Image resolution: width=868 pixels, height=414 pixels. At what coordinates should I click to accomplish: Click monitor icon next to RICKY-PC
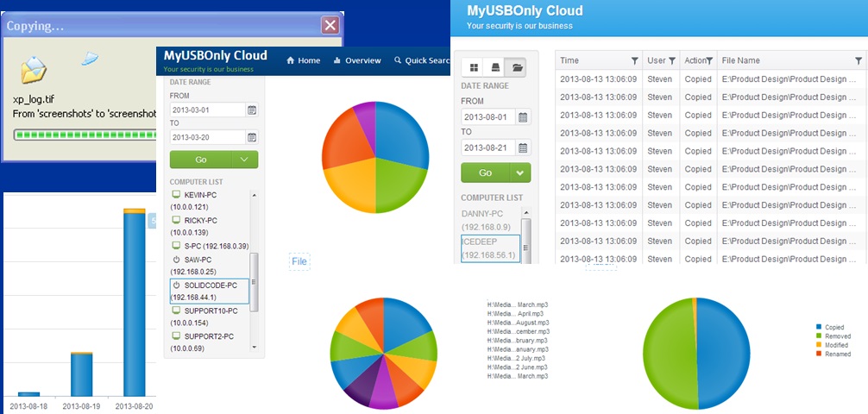tap(177, 220)
